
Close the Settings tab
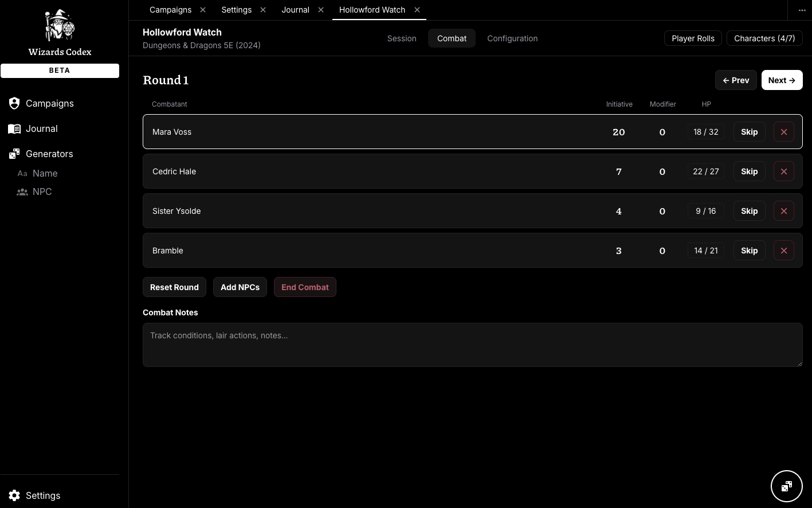(x=263, y=10)
